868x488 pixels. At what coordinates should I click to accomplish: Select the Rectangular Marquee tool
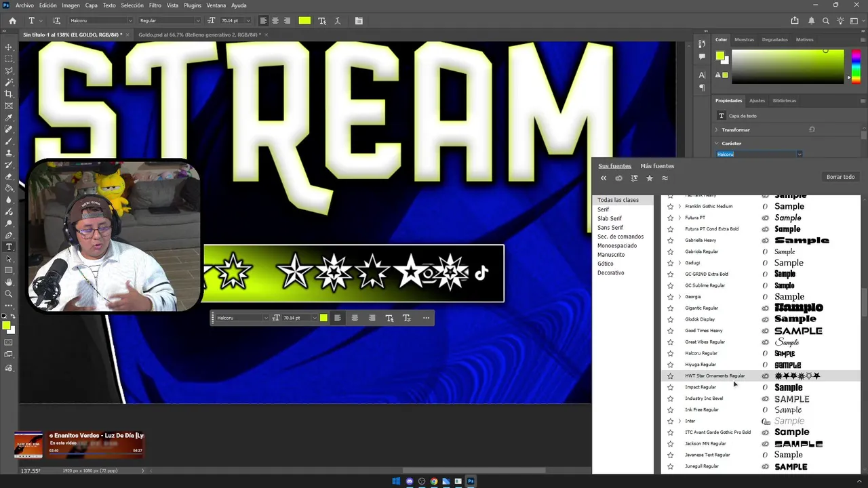click(x=9, y=59)
